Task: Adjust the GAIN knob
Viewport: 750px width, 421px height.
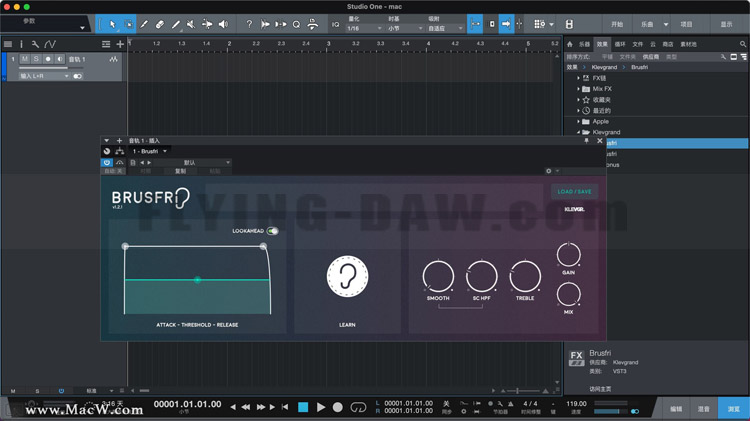Action: pyautogui.click(x=568, y=255)
